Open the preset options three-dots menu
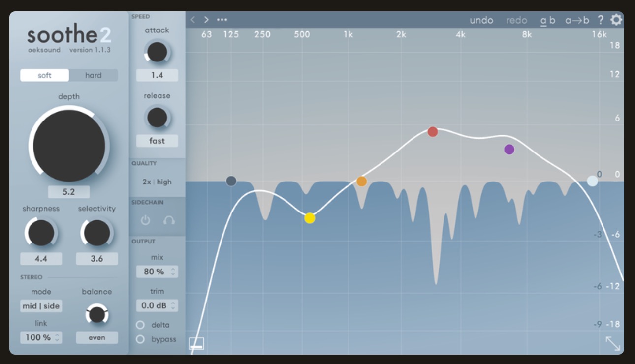The image size is (635, 364). point(222,20)
